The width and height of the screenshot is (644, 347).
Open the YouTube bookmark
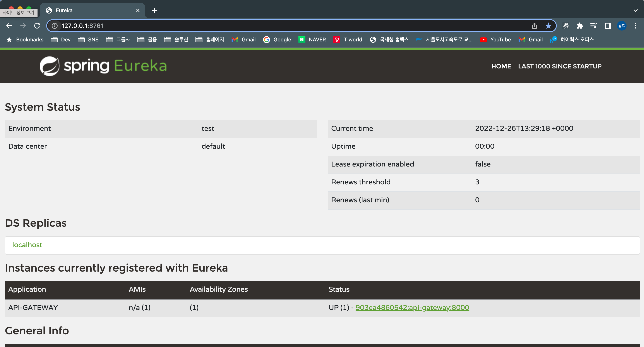[495, 39]
